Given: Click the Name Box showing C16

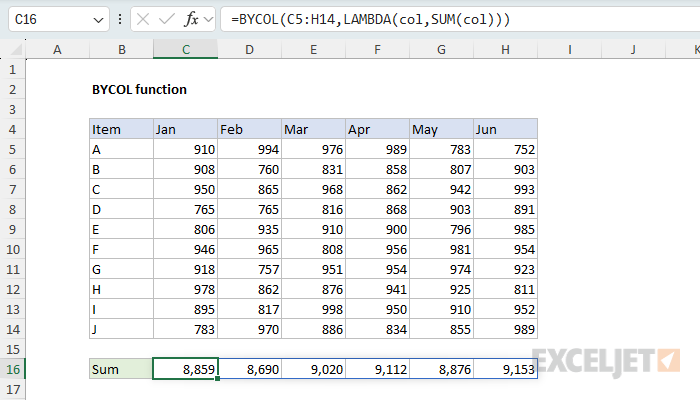Looking at the screenshot, I should [x=58, y=20].
